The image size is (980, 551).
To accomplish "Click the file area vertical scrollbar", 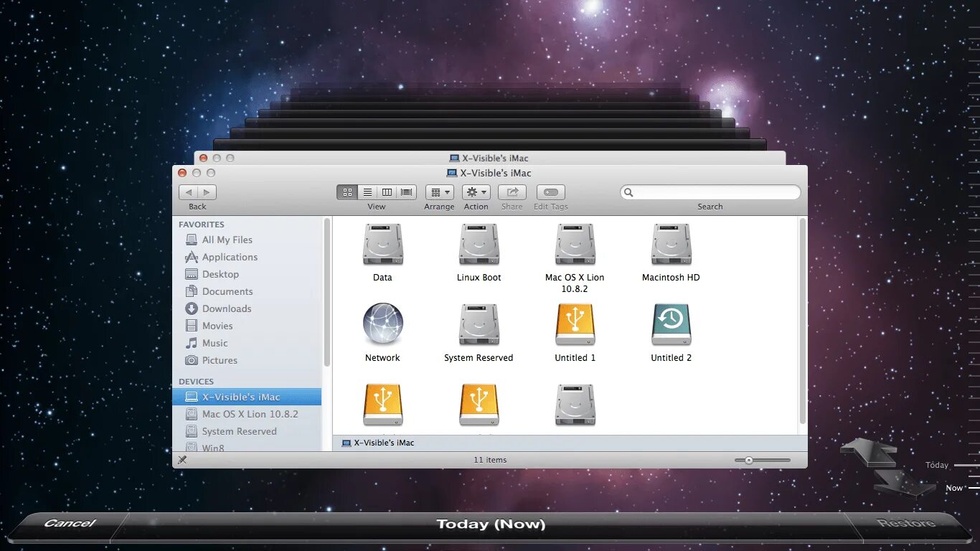I will (x=803, y=321).
